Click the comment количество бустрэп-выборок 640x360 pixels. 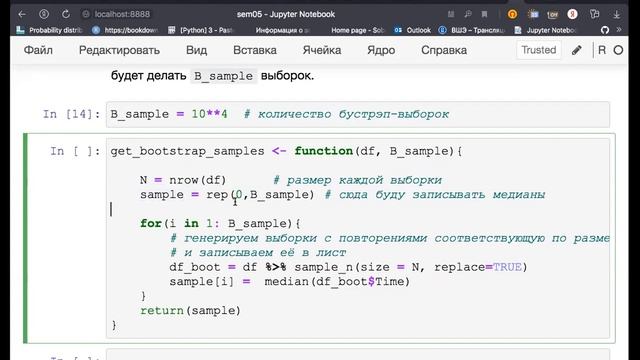(346, 114)
